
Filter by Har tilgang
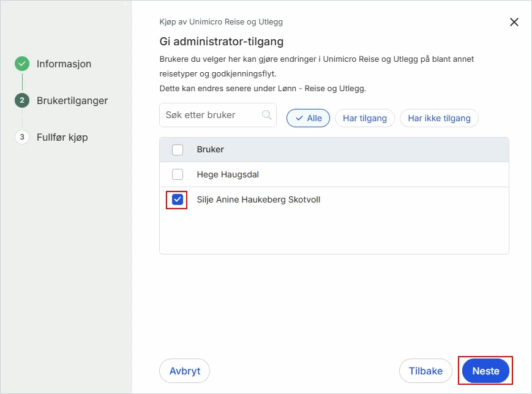365,118
